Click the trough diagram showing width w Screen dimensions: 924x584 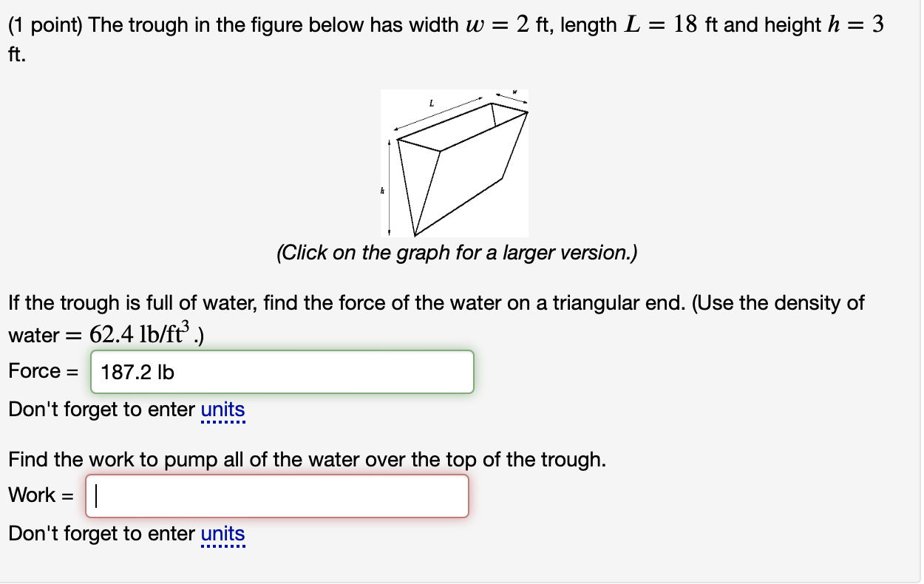click(454, 163)
